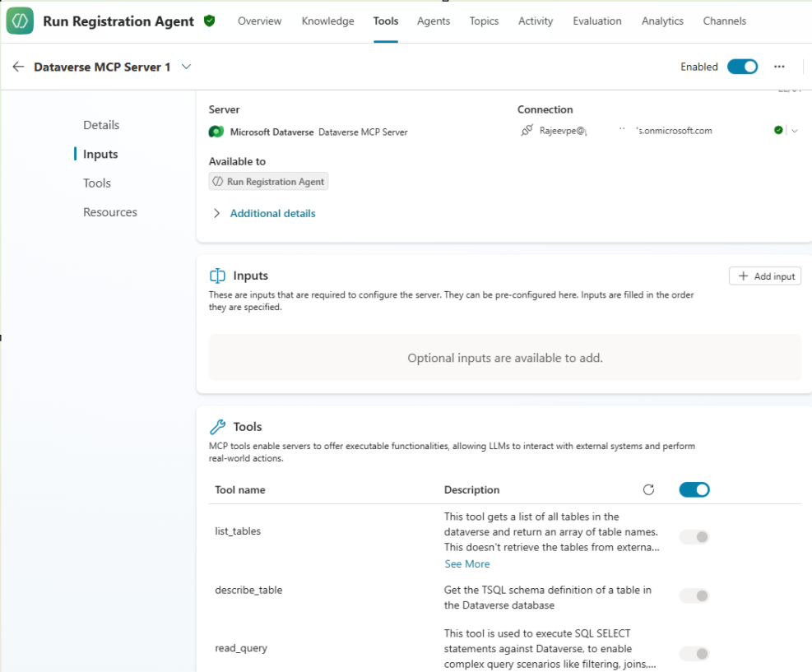Select Resources in the left navigation
This screenshot has width=812, height=672.
tap(110, 212)
